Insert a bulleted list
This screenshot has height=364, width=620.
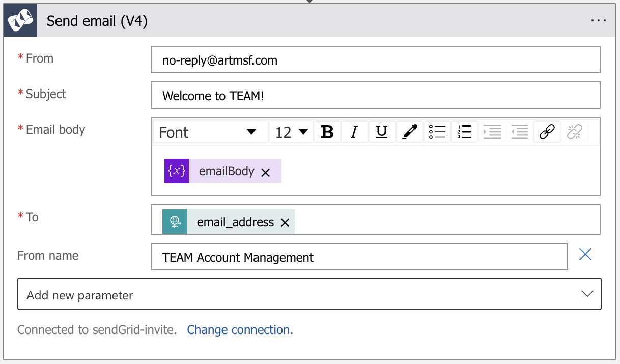437,132
